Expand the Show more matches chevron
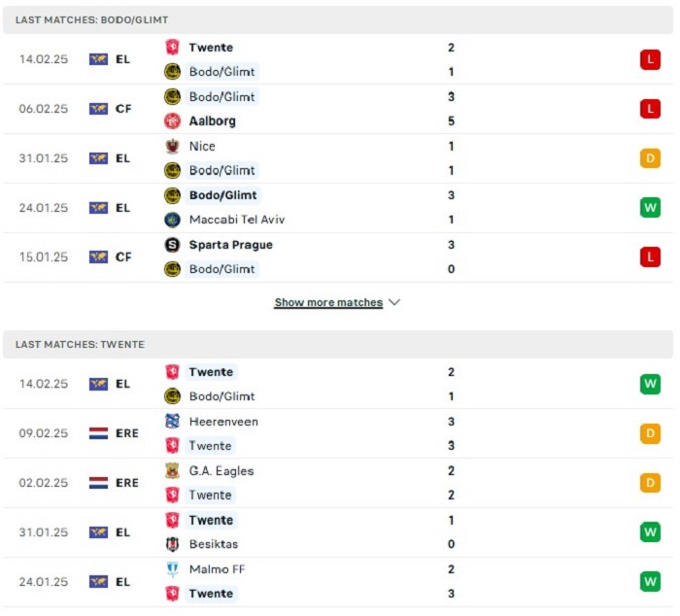Image resolution: width=680 pixels, height=616 pixels. pyautogui.click(x=394, y=302)
